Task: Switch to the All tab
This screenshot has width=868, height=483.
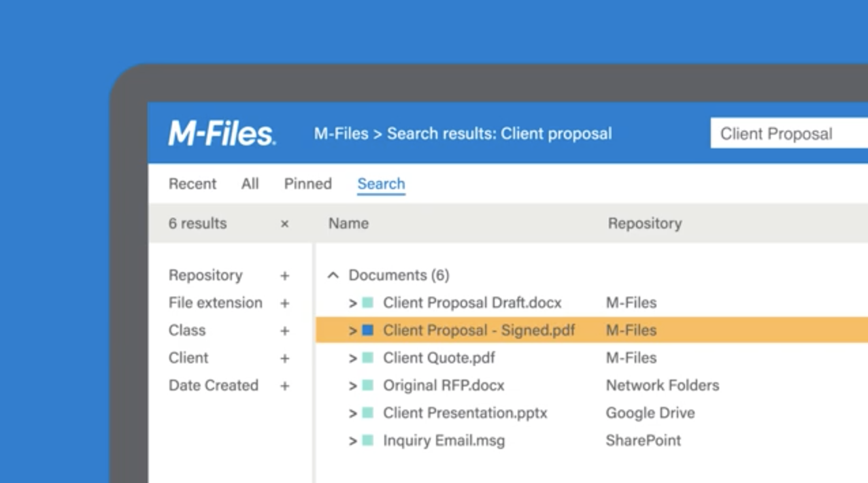Action: pos(250,184)
